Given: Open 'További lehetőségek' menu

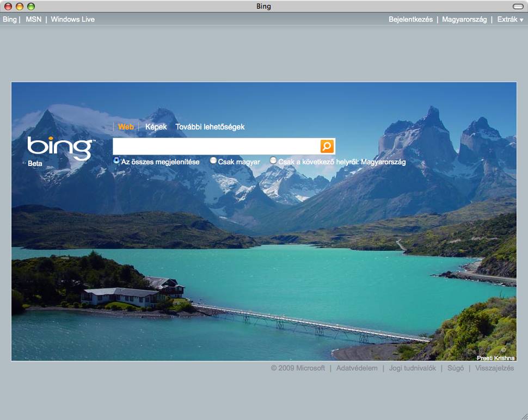Looking at the screenshot, I should coord(210,127).
